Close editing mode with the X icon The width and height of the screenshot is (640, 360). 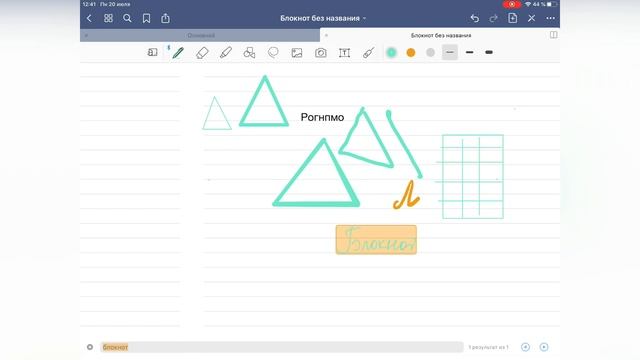pyautogui.click(x=531, y=18)
